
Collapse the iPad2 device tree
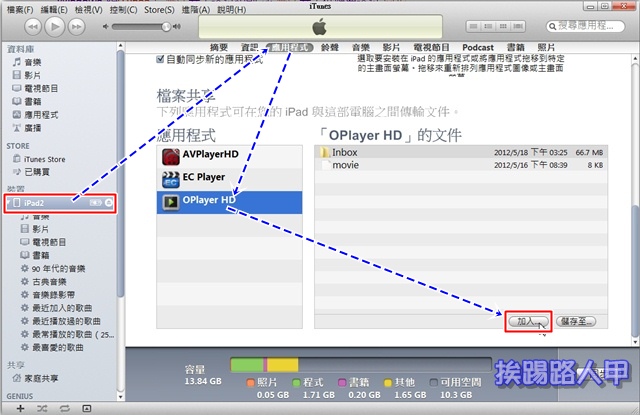tap(8, 203)
